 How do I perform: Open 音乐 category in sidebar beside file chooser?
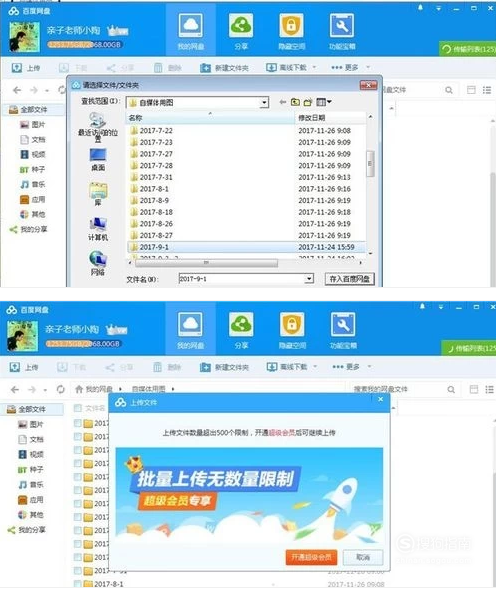coord(33,184)
